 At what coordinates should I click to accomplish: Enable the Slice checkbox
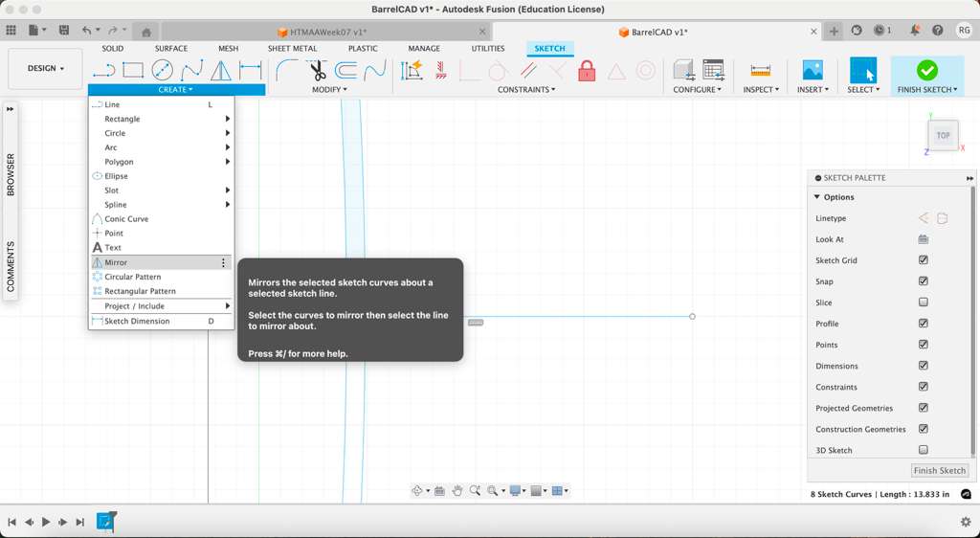tap(924, 303)
